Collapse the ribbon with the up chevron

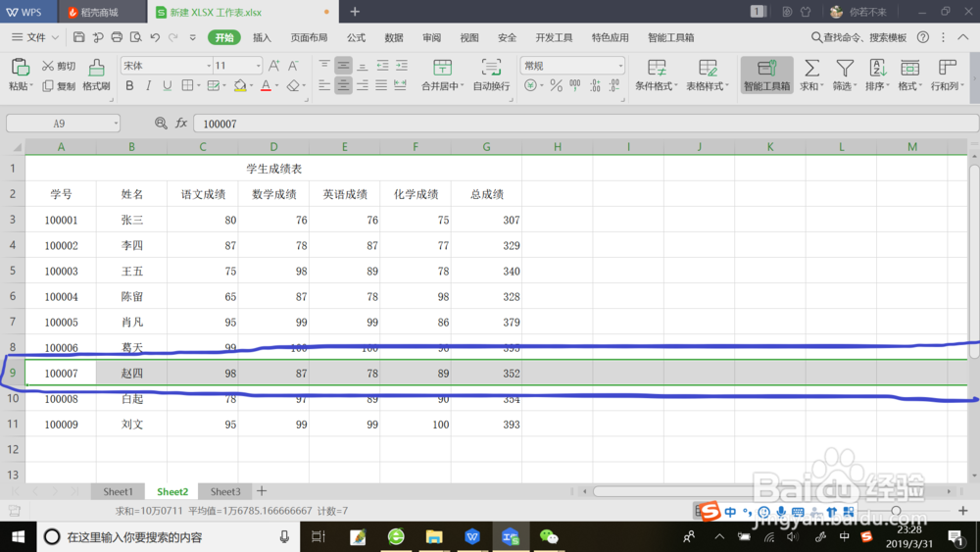[963, 37]
